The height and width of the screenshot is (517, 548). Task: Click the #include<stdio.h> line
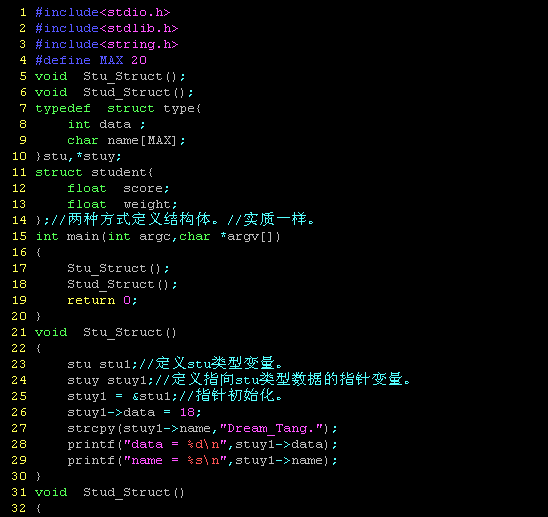[x=103, y=12]
